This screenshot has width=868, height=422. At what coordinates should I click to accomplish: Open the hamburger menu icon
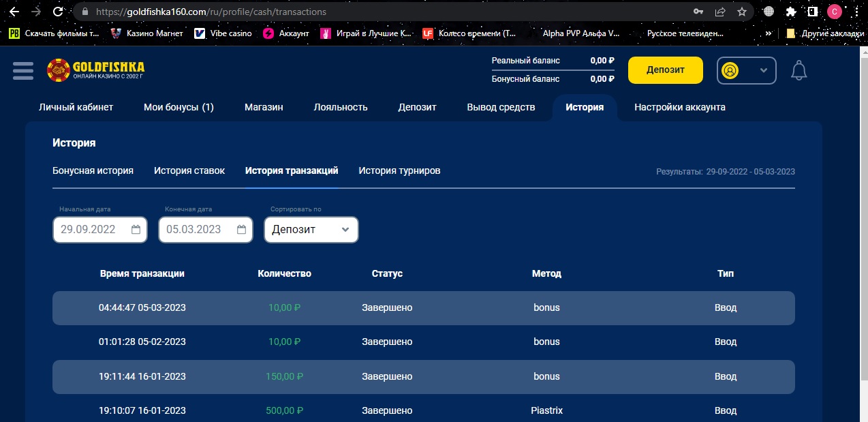coord(23,70)
